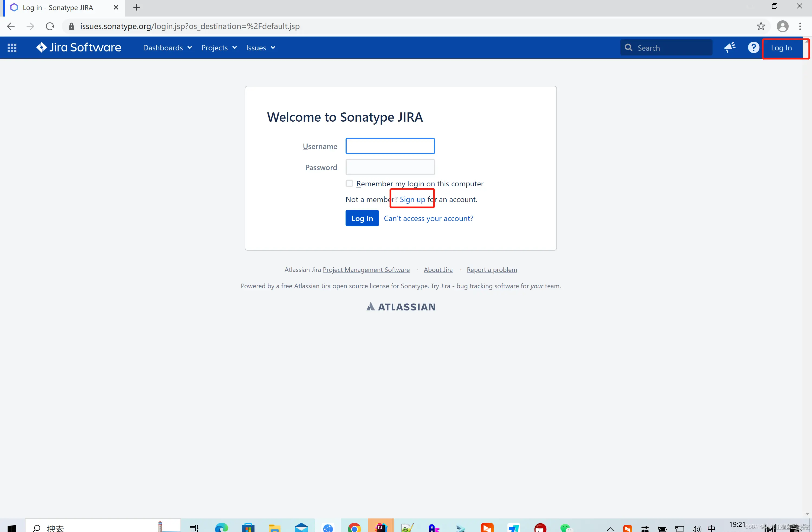Open Task View from the taskbar
The width and height of the screenshot is (812, 532).
[194, 528]
